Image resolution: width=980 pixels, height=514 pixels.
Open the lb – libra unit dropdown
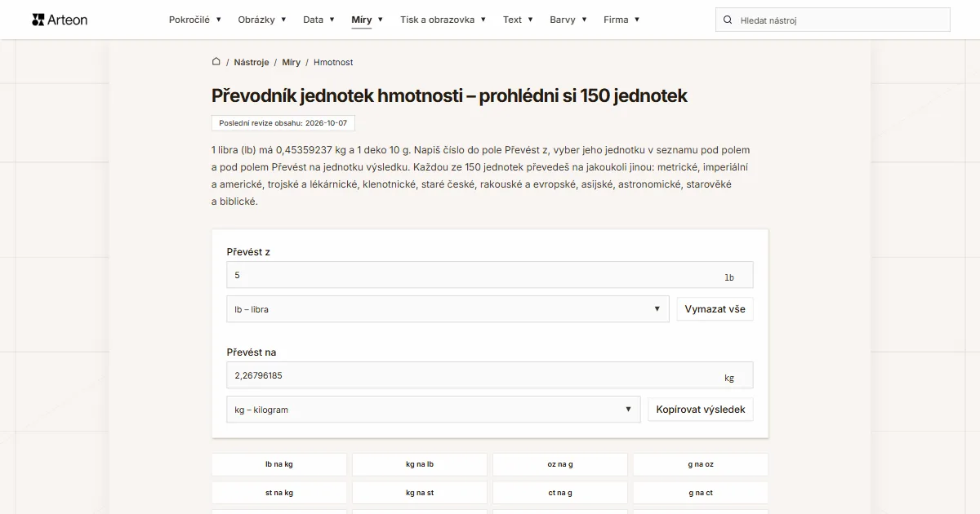448,309
